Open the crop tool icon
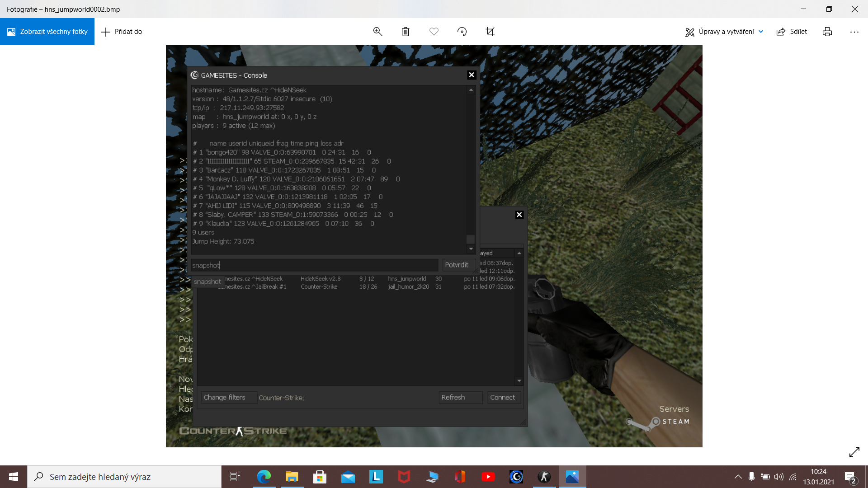The height and width of the screenshot is (488, 868). pyautogui.click(x=490, y=32)
